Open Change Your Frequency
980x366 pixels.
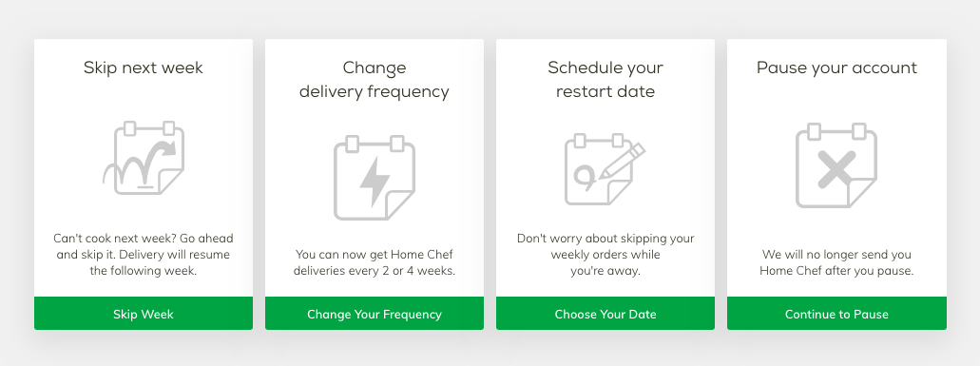375,314
